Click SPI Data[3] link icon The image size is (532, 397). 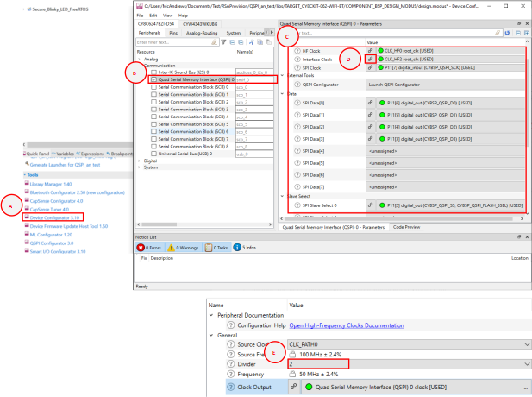pos(370,139)
